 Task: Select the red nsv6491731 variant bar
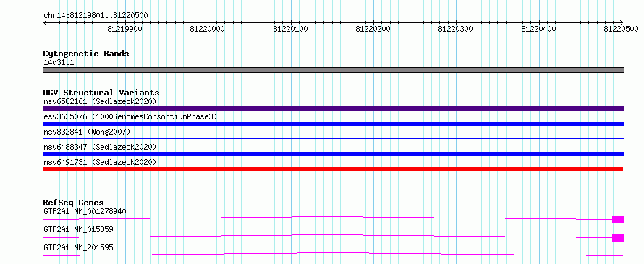click(333, 169)
